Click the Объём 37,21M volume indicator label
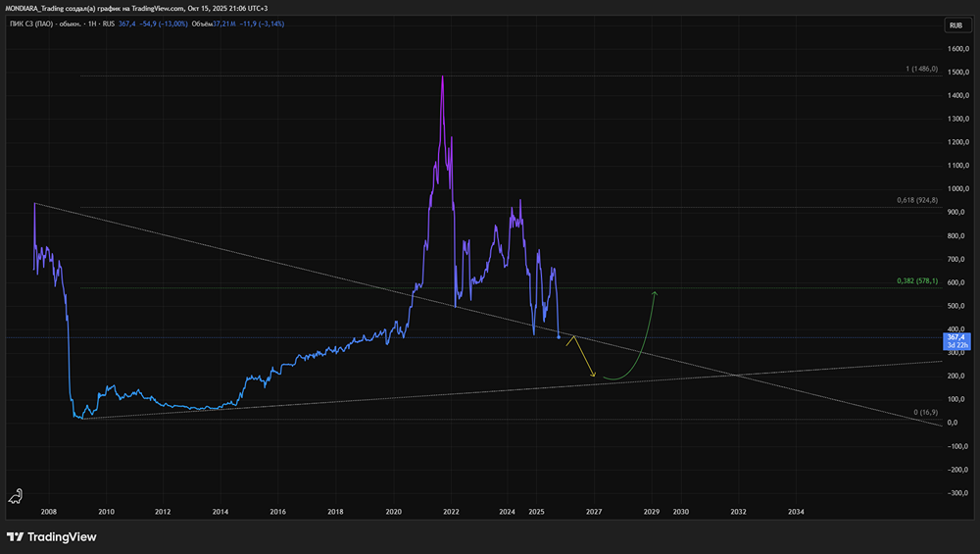The height and width of the screenshot is (554, 980). pyautogui.click(x=213, y=24)
